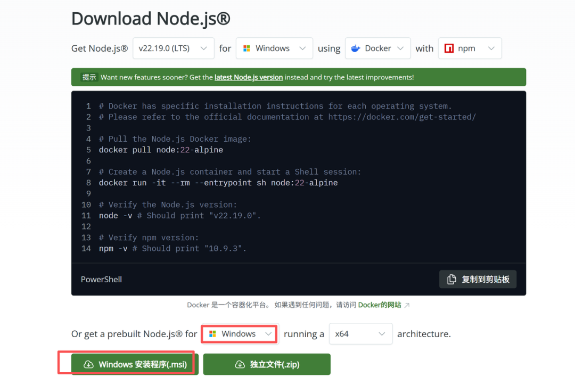Viewport: 575px width, 392px height.
Task: Click the comment with docker.com/get-started URL
Action: click(287, 117)
